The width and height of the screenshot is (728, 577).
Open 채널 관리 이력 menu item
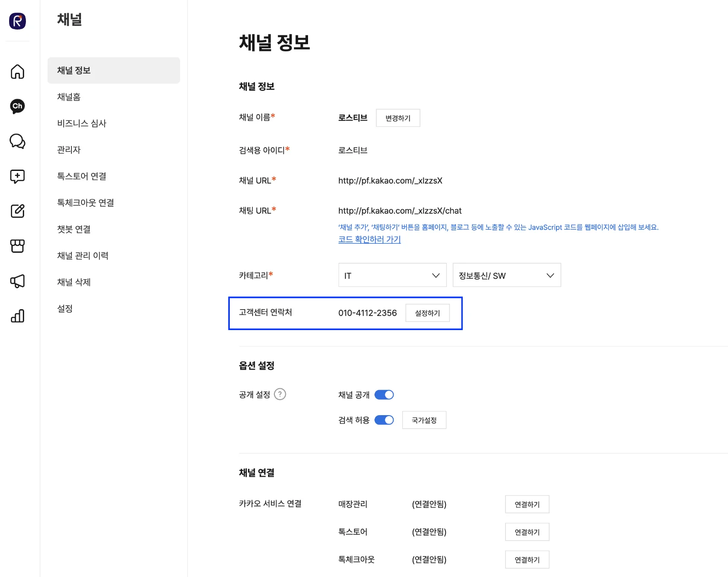point(114,256)
